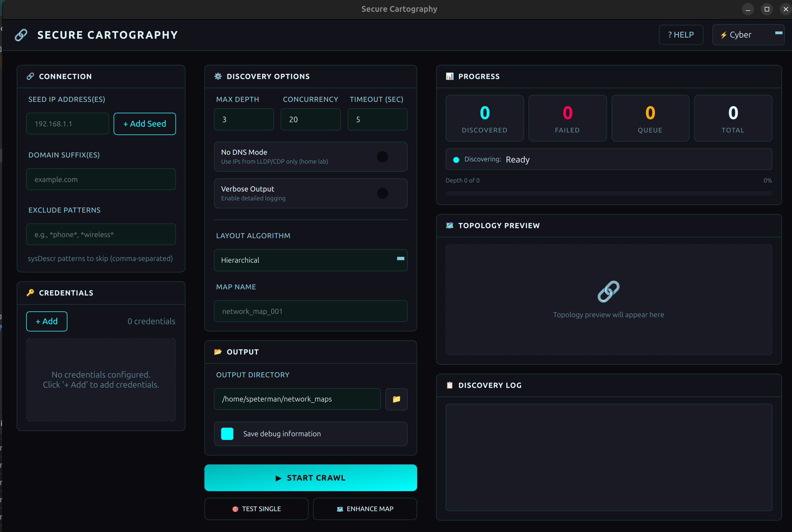The width and height of the screenshot is (792, 532).
Task: Open the folder browser beside output directory field
Action: 396,399
